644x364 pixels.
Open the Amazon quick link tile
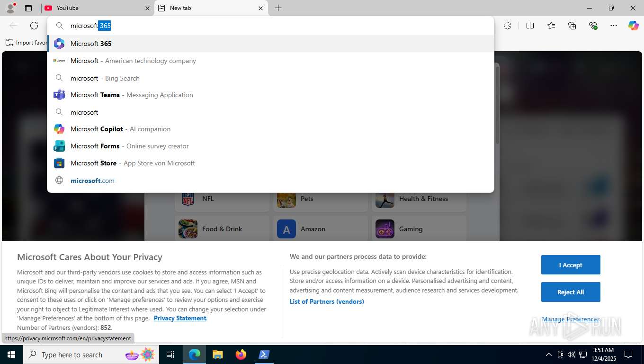[x=321, y=229]
